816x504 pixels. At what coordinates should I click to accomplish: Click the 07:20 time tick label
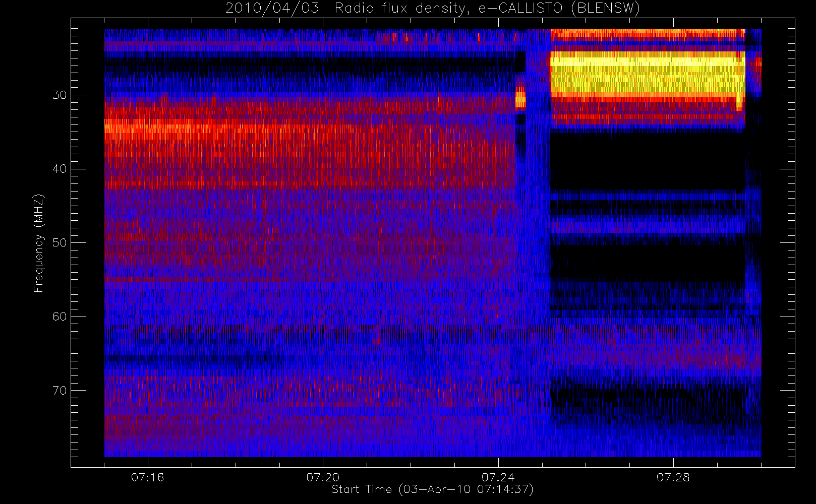click(x=323, y=477)
